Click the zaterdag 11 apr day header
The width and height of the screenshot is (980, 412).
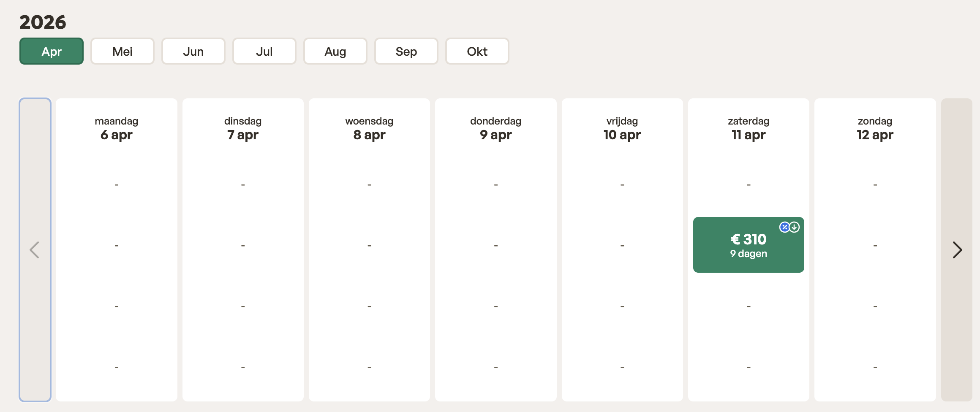pyautogui.click(x=749, y=128)
